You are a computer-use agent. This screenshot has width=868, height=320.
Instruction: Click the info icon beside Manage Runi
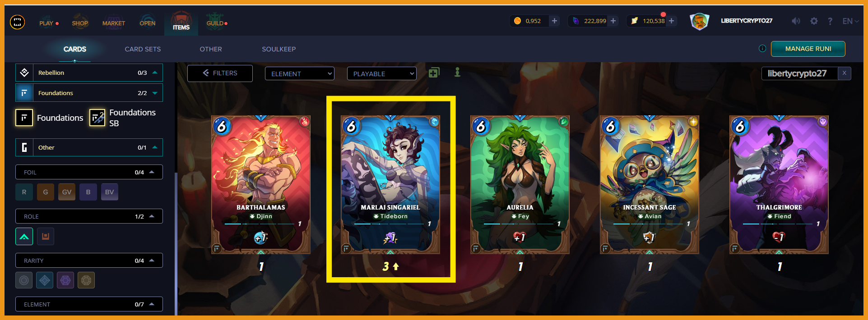click(x=762, y=49)
